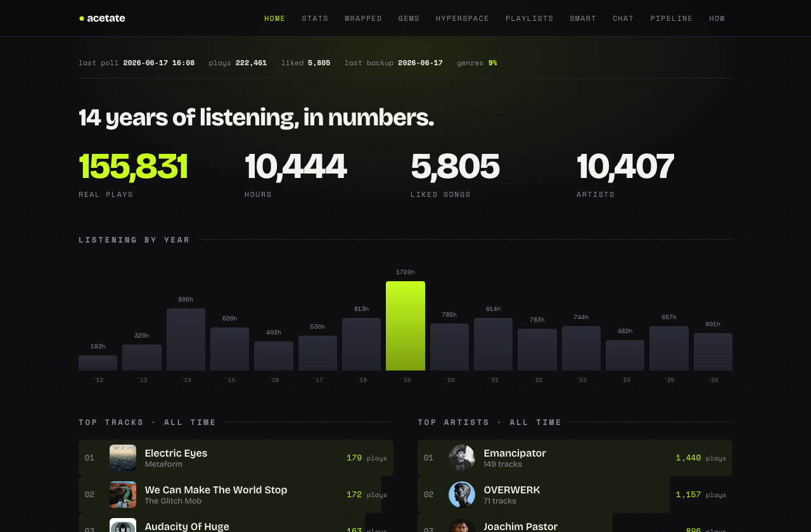Click the last backup date 2026-06-17

(x=420, y=63)
